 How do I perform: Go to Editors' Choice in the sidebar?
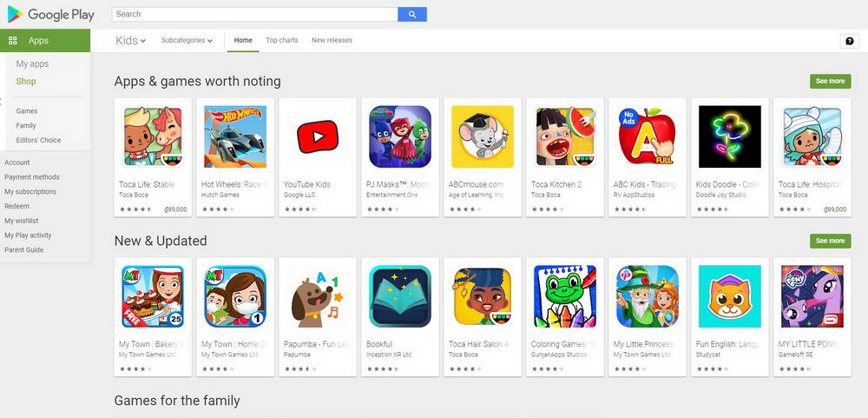click(38, 140)
